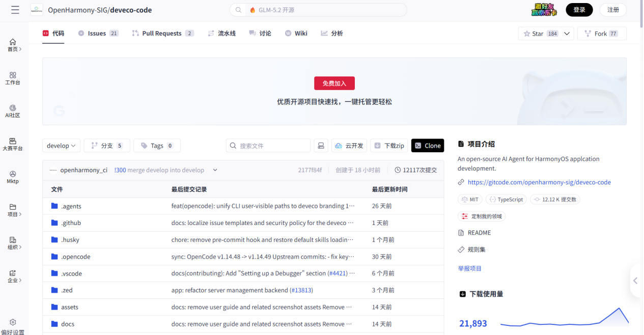The width and height of the screenshot is (644, 335).
Task: Click the TypeScript language badge
Action: [x=506, y=200]
